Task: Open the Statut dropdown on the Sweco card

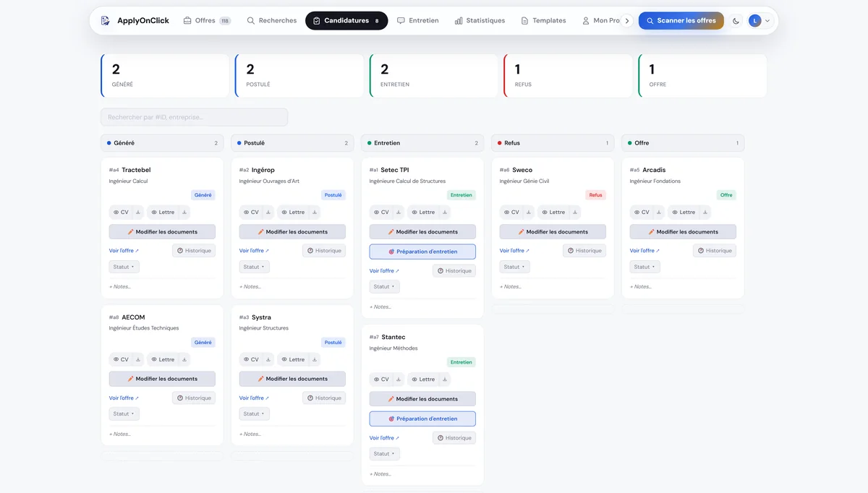Action: pyautogui.click(x=515, y=267)
